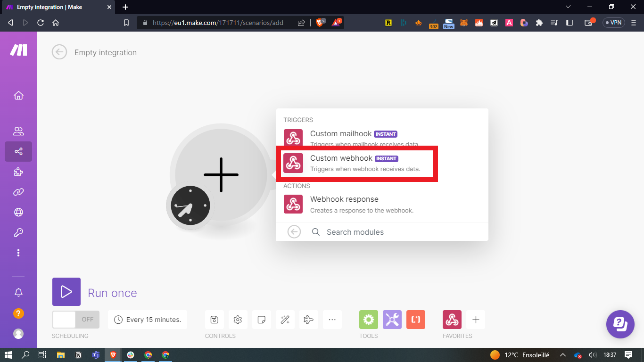Click the back arrow beside Empty integration
Viewport: 644px width, 362px height.
click(59, 52)
